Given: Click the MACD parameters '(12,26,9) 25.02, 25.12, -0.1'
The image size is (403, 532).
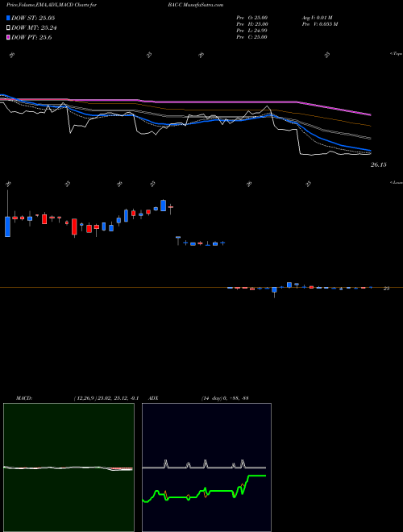Looking at the screenshot, I should pos(106,398).
